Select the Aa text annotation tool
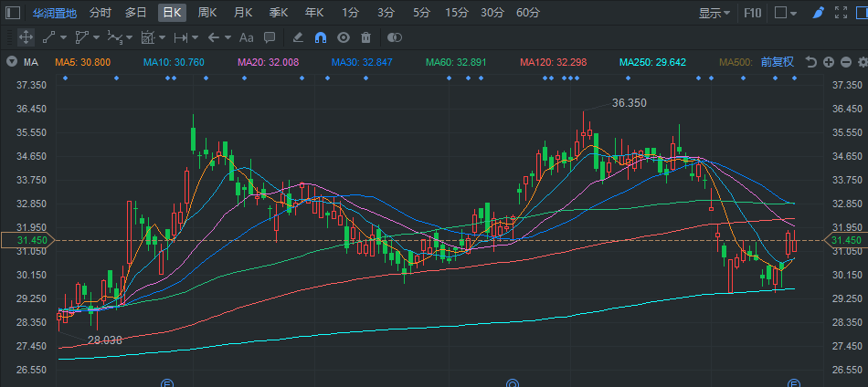 (246, 37)
